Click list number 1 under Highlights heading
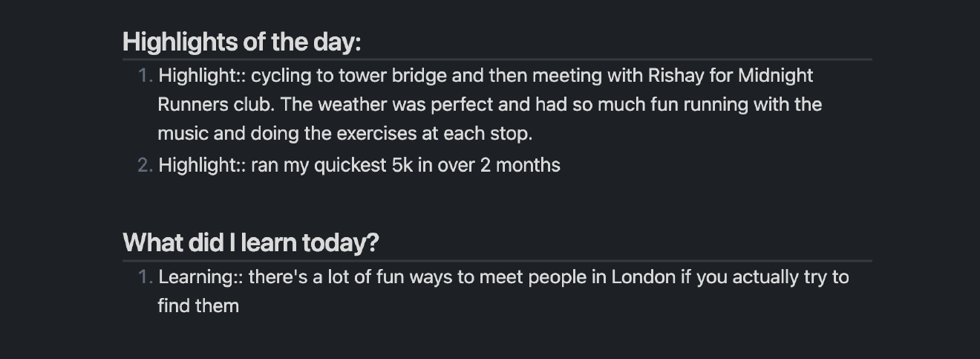 (x=145, y=76)
